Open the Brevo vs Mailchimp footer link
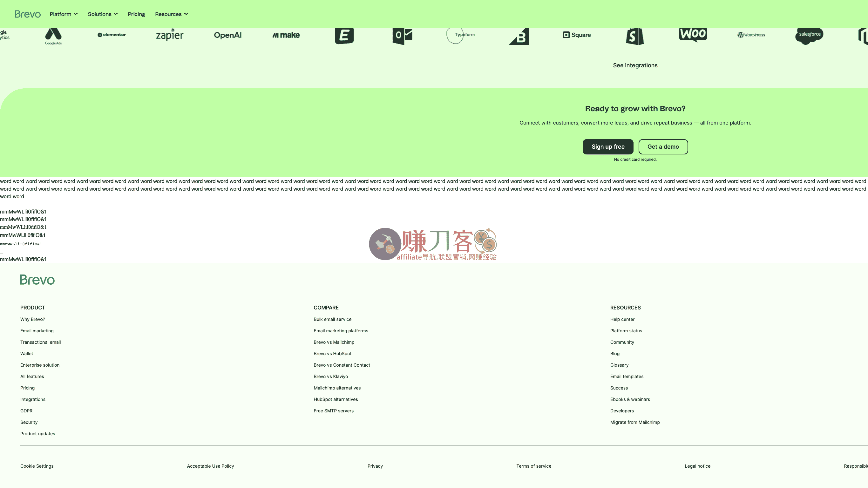Screen dimensions: 868x488 (x=334, y=342)
